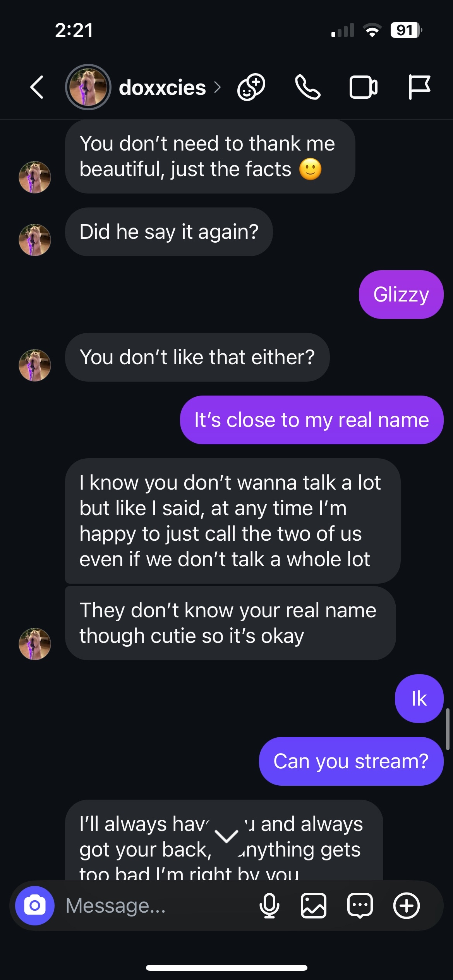The height and width of the screenshot is (980, 453).
Task: Start a video call with doxxcies
Action: (364, 87)
